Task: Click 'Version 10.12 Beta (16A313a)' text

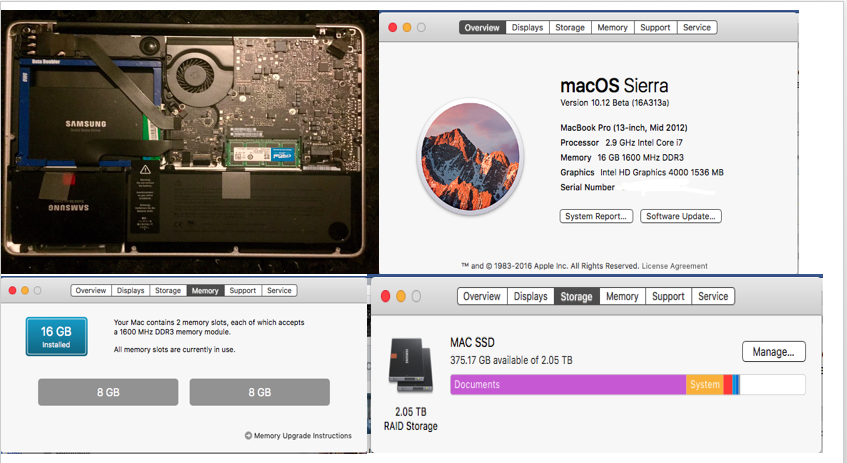Action: (x=614, y=103)
